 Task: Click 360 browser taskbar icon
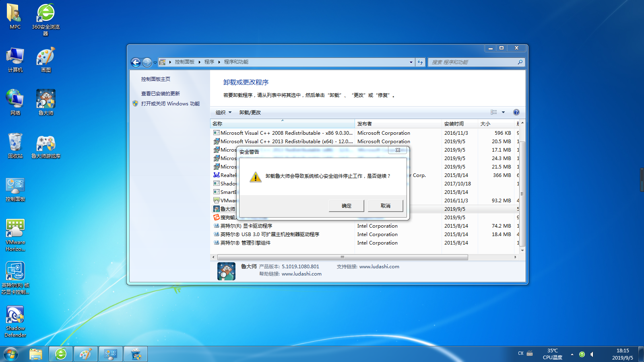pos(61,354)
